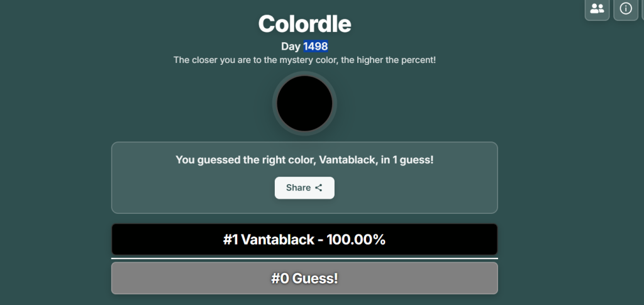Image resolution: width=644 pixels, height=305 pixels.
Task: Click the share arrow icon
Action: click(x=319, y=187)
